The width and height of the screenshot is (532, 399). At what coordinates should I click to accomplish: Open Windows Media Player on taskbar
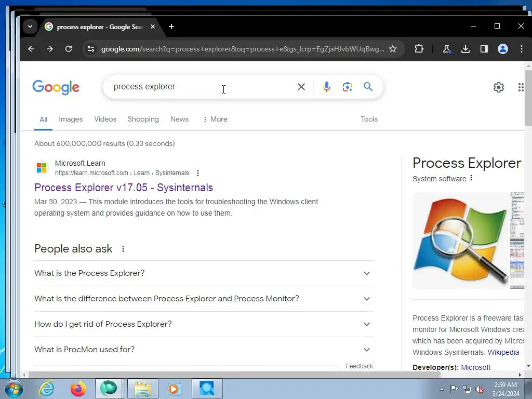tap(175, 389)
